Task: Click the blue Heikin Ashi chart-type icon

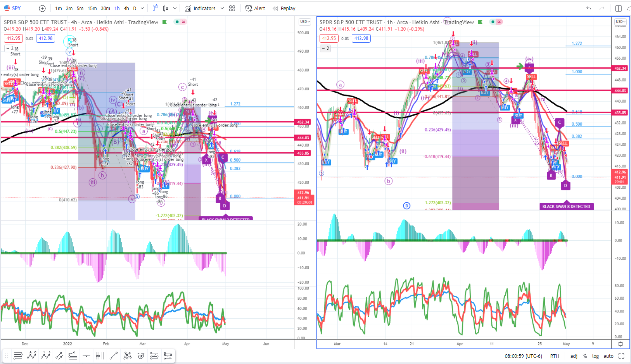Action: pyautogui.click(x=155, y=8)
